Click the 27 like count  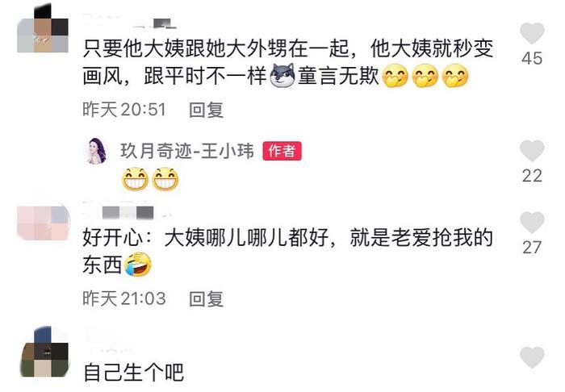532,248
